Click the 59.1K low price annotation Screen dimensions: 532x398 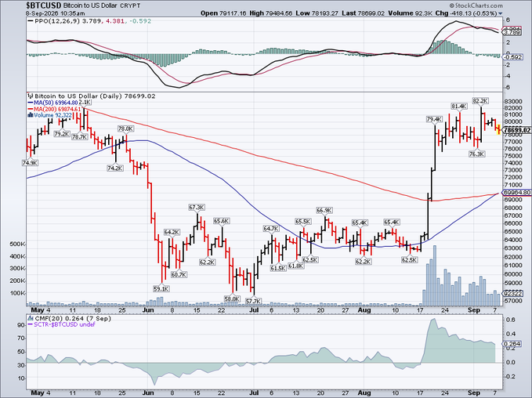pos(161,289)
